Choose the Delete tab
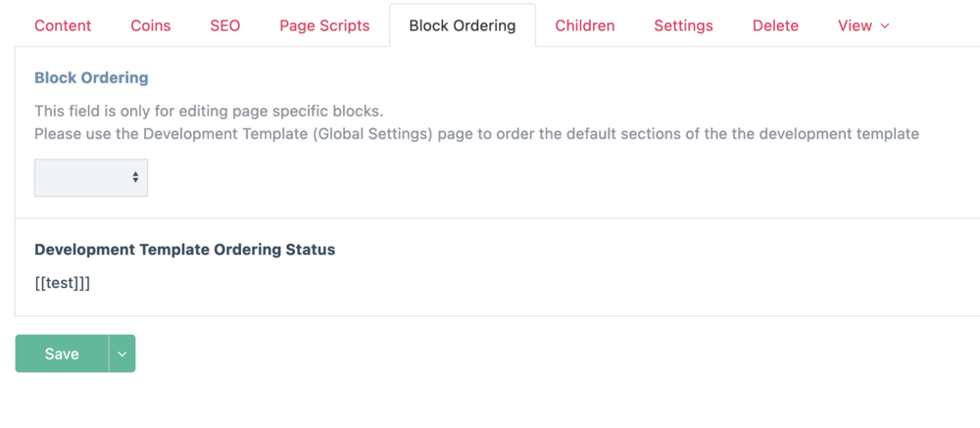 coord(775,26)
